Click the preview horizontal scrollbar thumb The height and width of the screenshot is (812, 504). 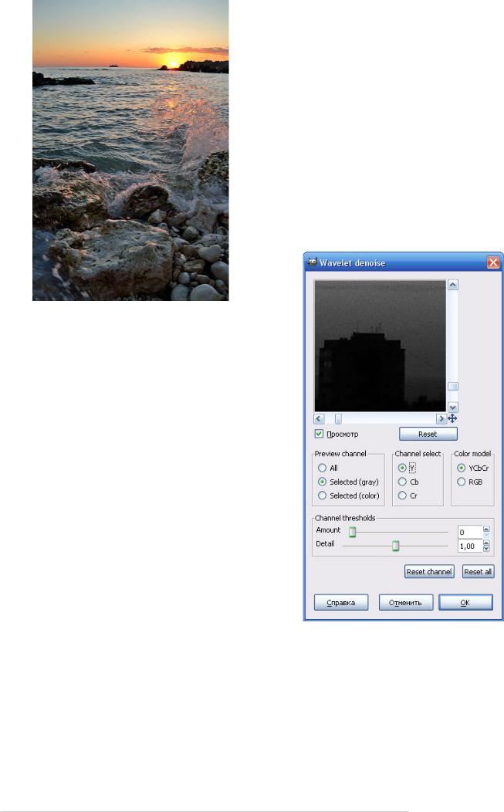tap(338, 418)
